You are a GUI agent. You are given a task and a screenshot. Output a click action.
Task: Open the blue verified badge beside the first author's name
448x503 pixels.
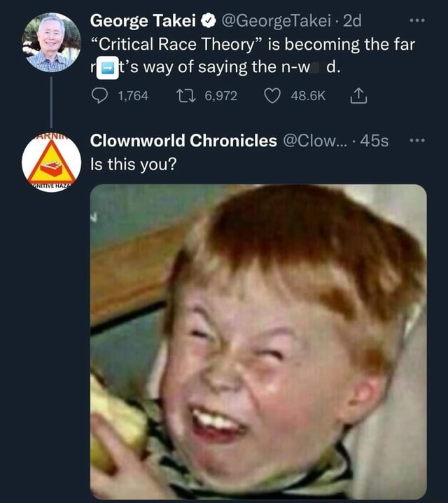pos(209,21)
